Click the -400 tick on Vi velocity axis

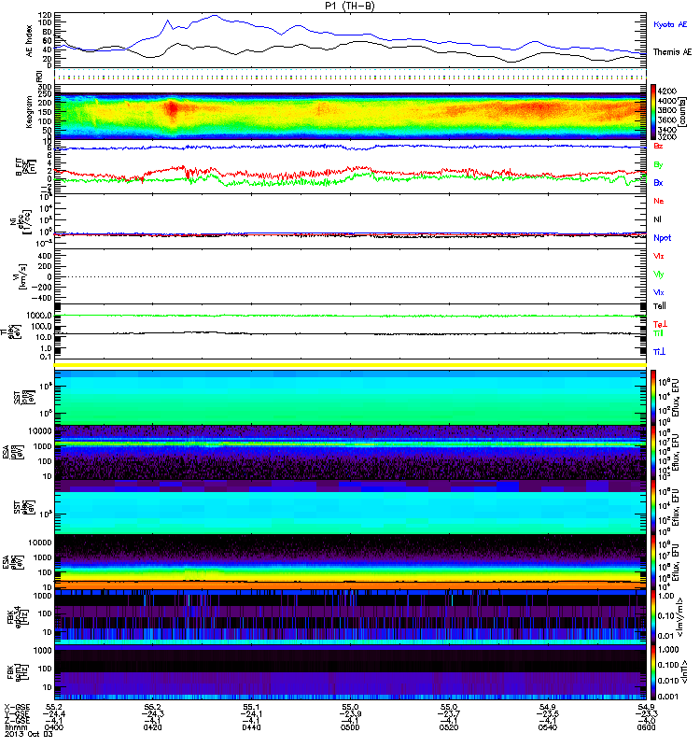point(41,298)
